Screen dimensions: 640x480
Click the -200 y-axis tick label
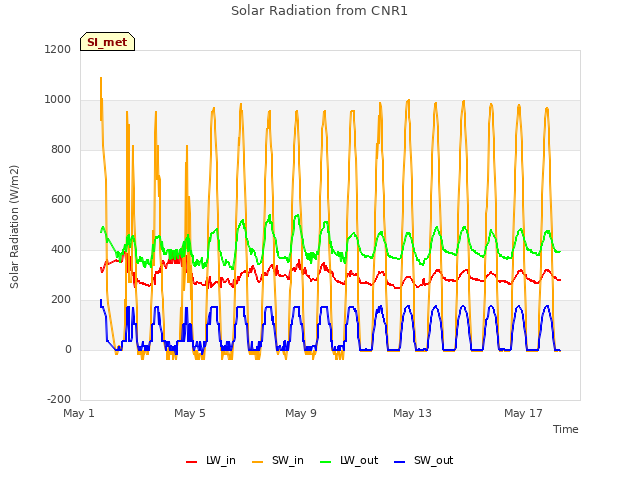(59, 399)
